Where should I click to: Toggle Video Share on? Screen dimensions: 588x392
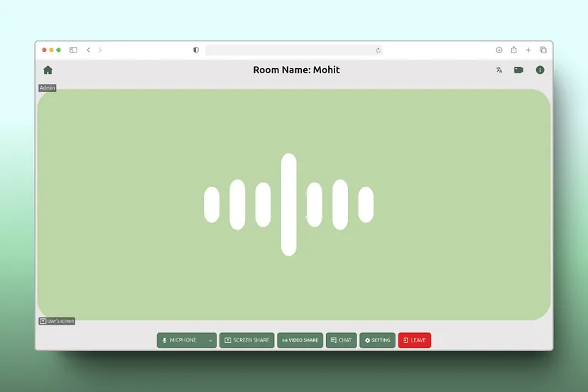click(x=300, y=340)
